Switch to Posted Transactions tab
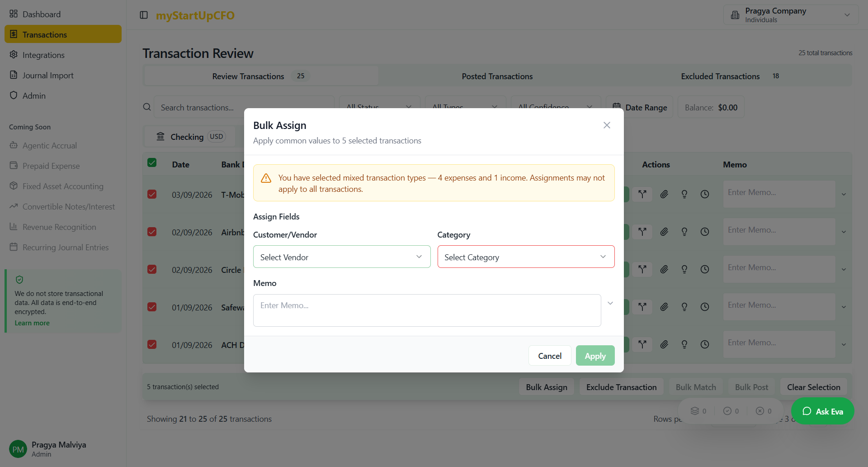Image resolution: width=868 pixels, height=467 pixels. coord(497,76)
